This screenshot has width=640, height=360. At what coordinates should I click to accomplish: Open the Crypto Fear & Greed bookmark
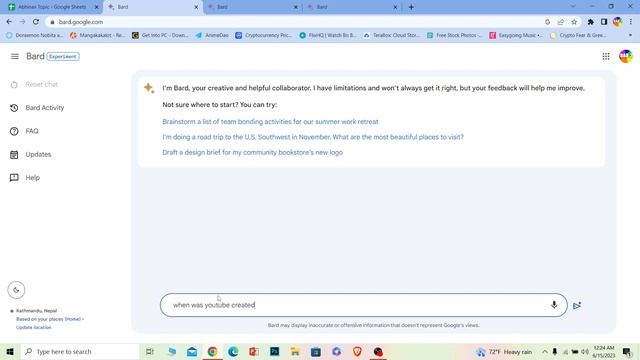[578, 36]
